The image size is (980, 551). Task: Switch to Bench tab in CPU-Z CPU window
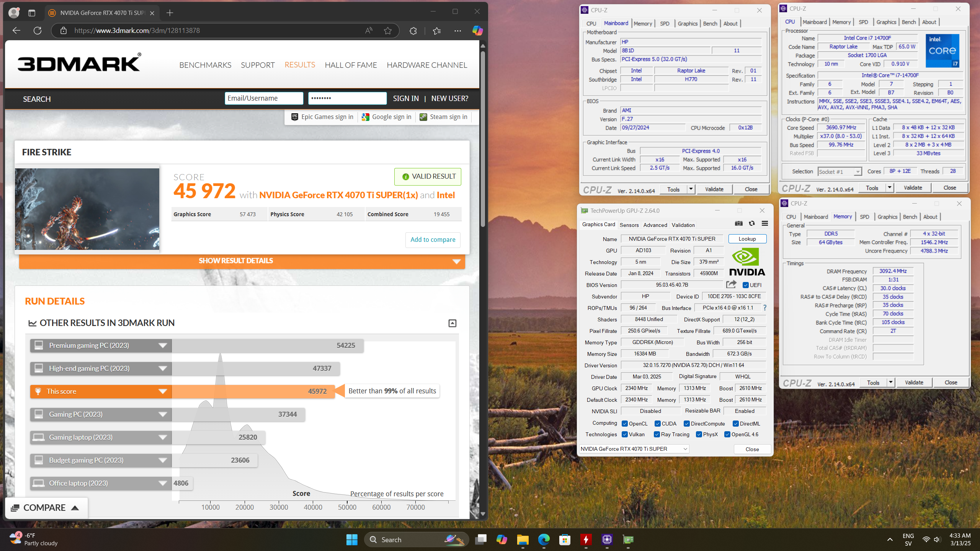pos(909,22)
